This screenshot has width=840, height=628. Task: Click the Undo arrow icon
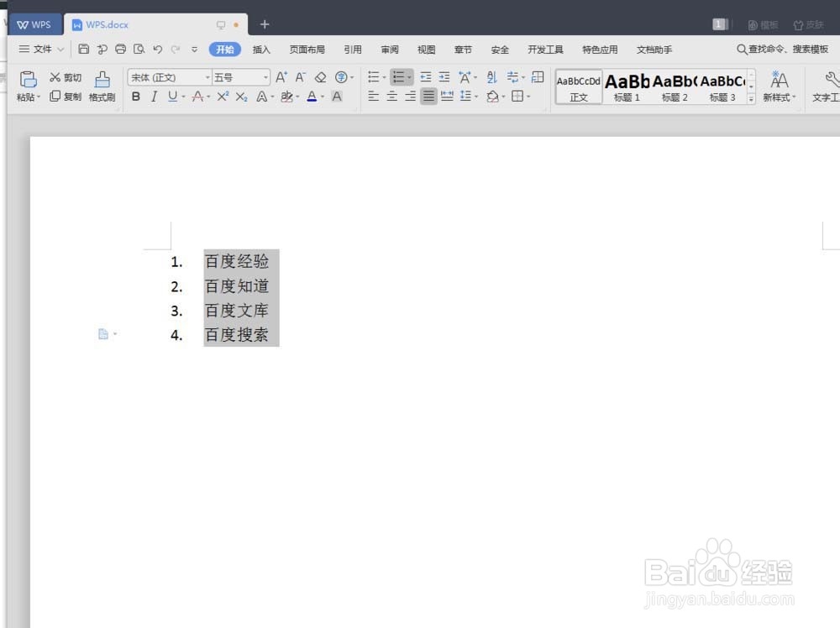click(x=157, y=50)
